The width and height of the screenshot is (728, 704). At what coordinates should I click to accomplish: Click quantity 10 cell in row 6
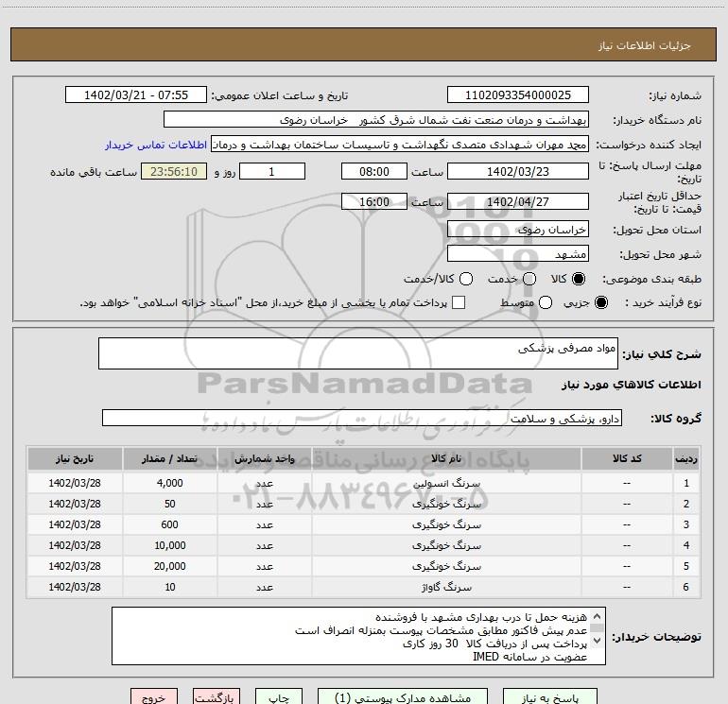[x=169, y=588]
